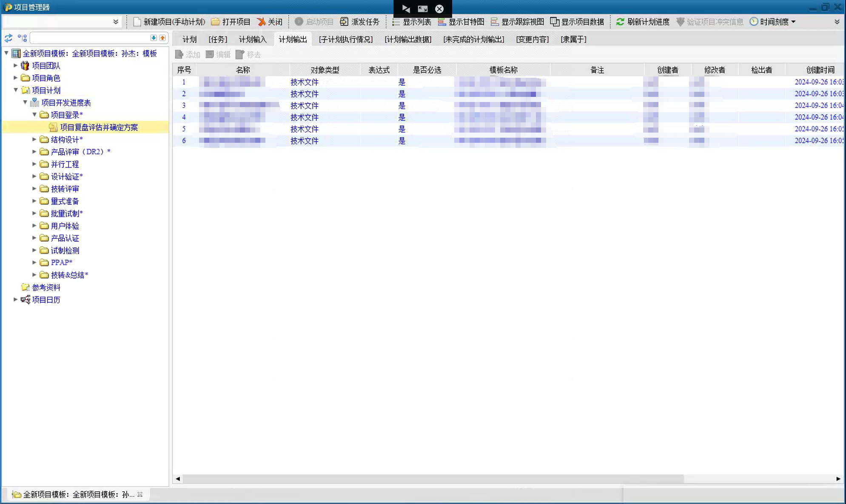
Task: Click the sidebar search input field
Action: [90, 38]
